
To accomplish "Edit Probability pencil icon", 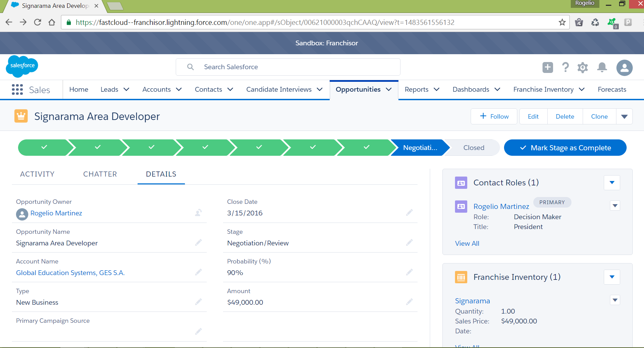I will point(409,272).
